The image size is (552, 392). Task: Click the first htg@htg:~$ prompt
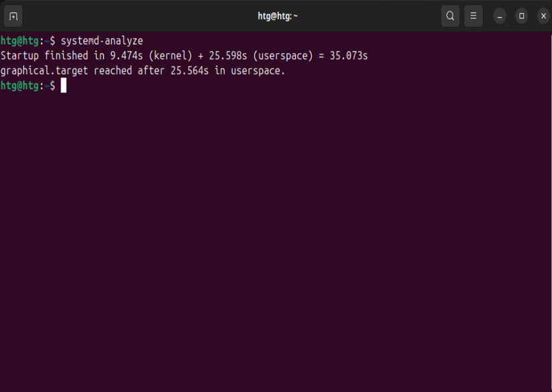pyautogui.click(x=27, y=41)
